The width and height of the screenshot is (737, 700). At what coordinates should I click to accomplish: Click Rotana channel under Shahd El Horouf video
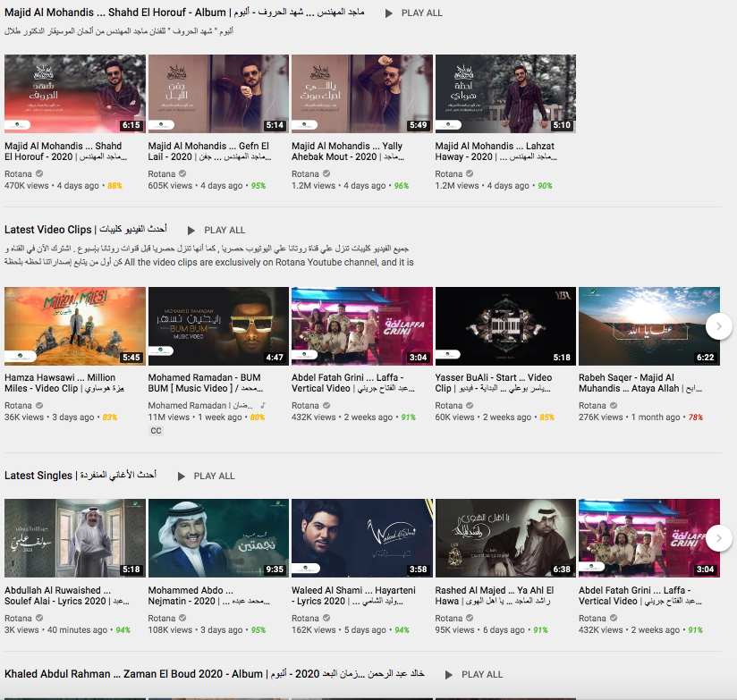coord(18,173)
